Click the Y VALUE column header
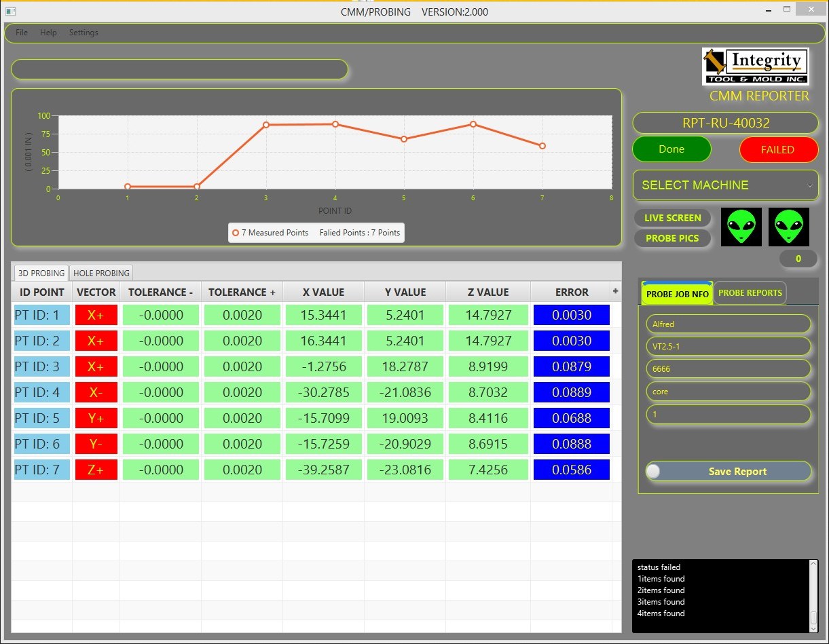Viewport: 829px width, 644px height. tap(405, 292)
